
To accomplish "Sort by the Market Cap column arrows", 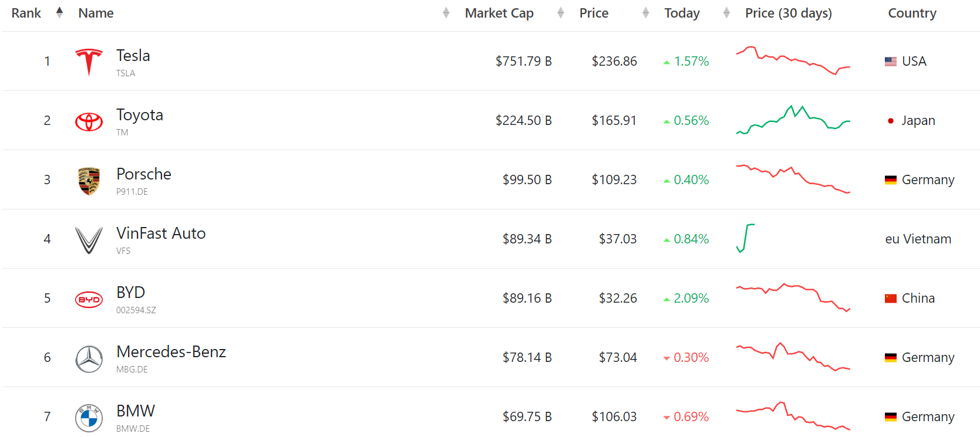I will (x=561, y=13).
